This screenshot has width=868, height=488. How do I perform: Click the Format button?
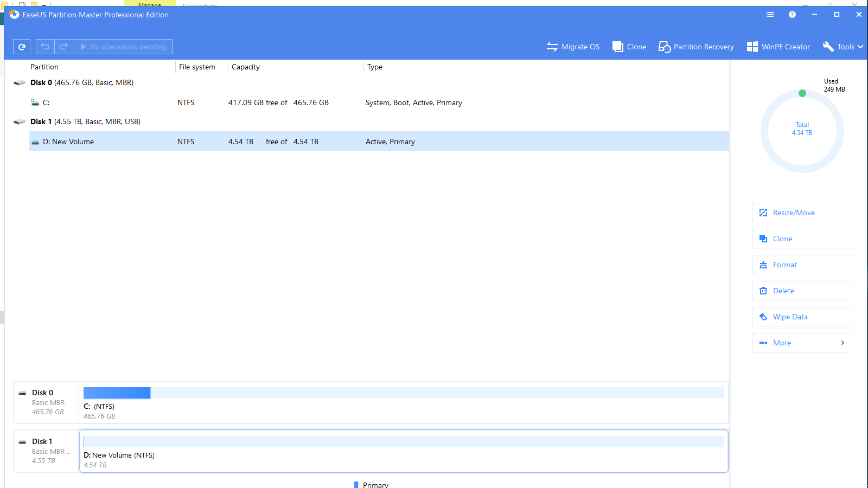pos(802,265)
